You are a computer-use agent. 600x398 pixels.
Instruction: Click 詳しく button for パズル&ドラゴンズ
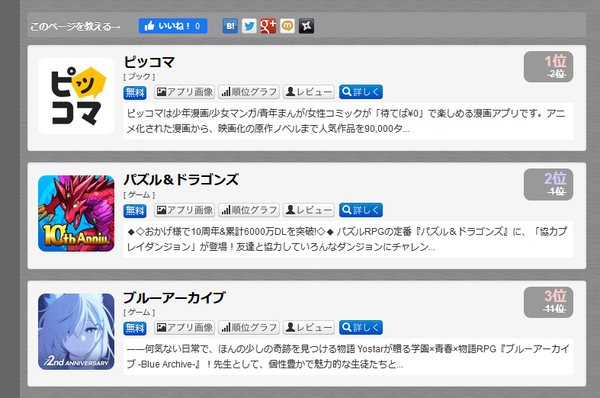coord(361,210)
